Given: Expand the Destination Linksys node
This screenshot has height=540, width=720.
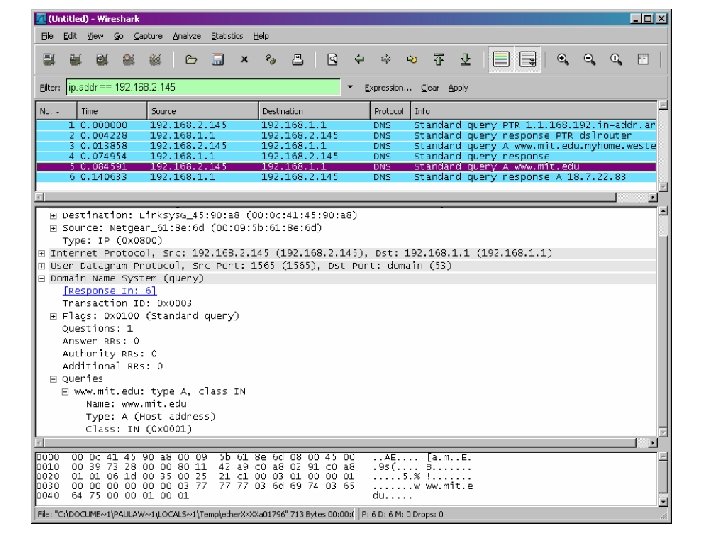Looking at the screenshot, I should click(x=53, y=215).
